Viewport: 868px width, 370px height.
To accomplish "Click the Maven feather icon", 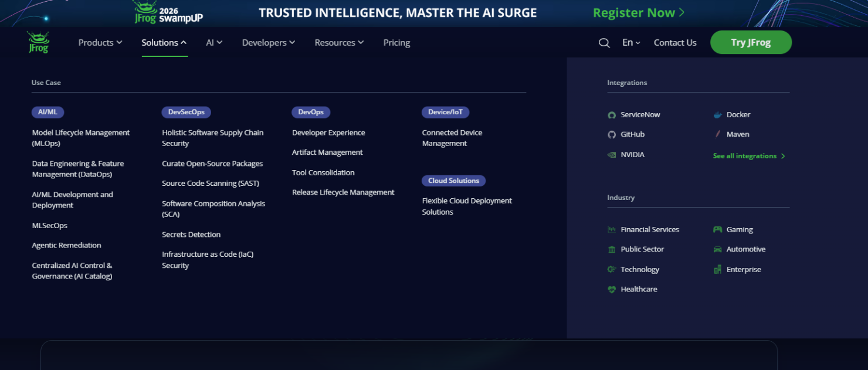I will pos(717,134).
